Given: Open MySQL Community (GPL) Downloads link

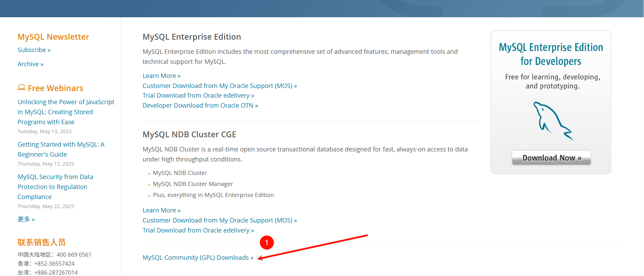Looking at the screenshot, I should [x=198, y=258].
